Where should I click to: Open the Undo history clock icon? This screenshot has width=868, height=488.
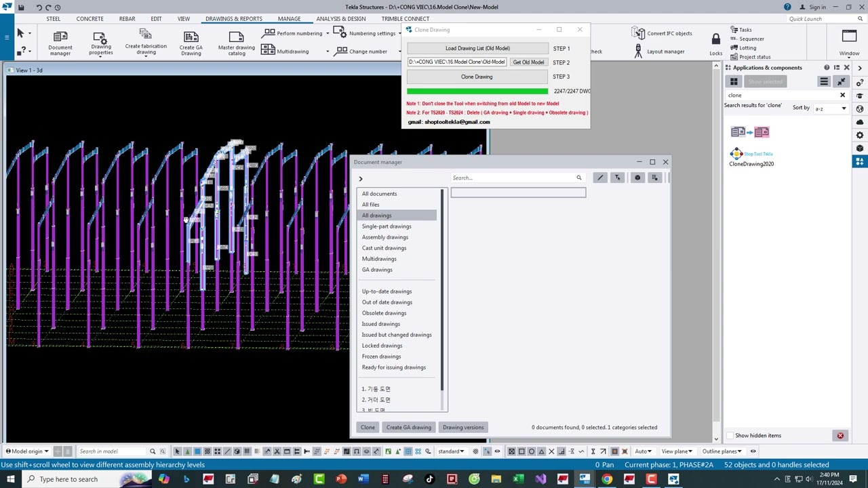58,7
